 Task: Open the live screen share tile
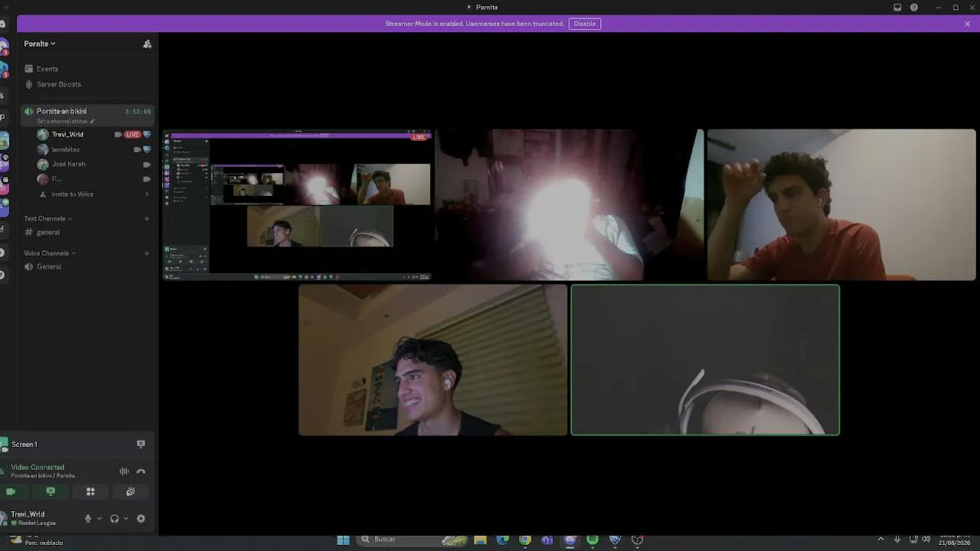(298, 205)
